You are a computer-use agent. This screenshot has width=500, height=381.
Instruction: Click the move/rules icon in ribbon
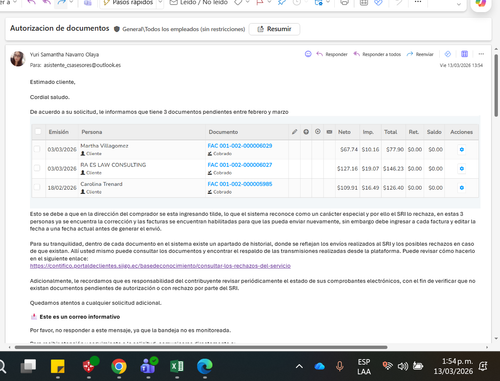318,3
